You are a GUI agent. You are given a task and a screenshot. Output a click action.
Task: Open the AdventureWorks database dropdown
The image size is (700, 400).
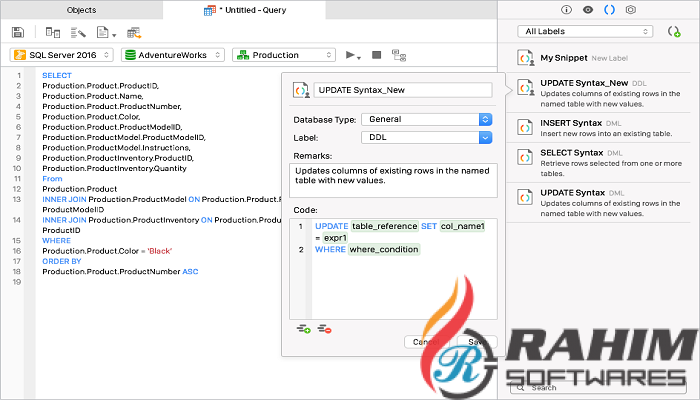(x=173, y=55)
